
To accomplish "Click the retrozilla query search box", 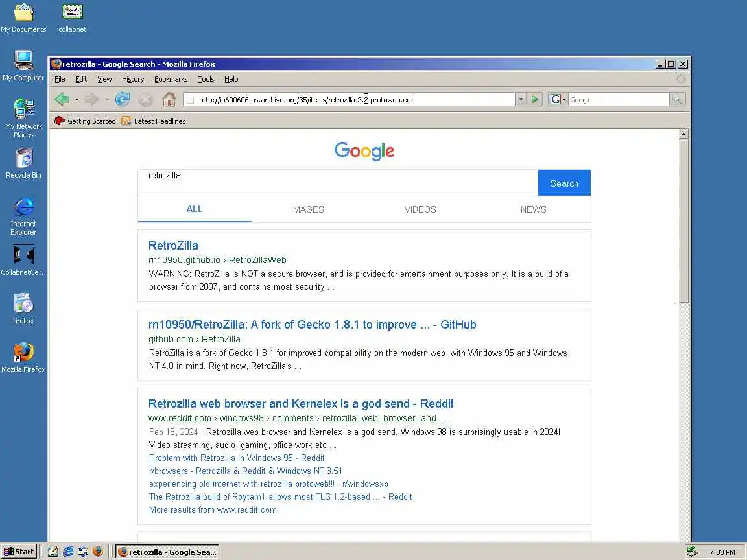I will point(338,183).
